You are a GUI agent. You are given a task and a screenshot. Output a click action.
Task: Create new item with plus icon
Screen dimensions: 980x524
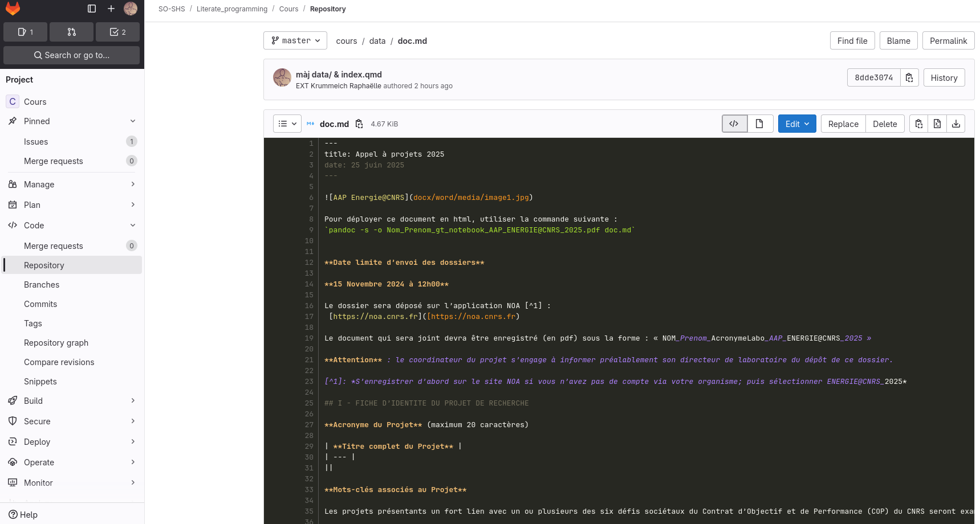click(x=111, y=9)
